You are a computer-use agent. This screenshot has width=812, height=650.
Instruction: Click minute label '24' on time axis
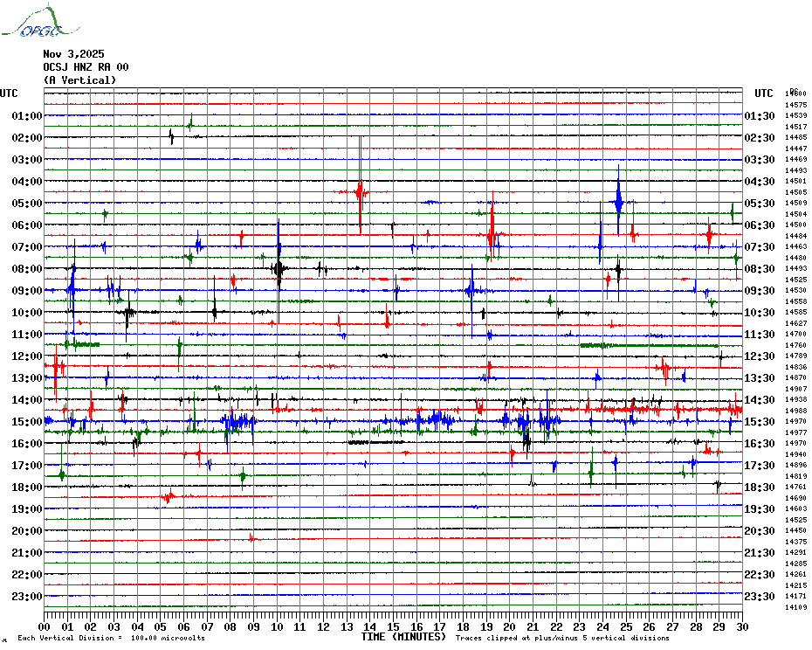(602, 627)
